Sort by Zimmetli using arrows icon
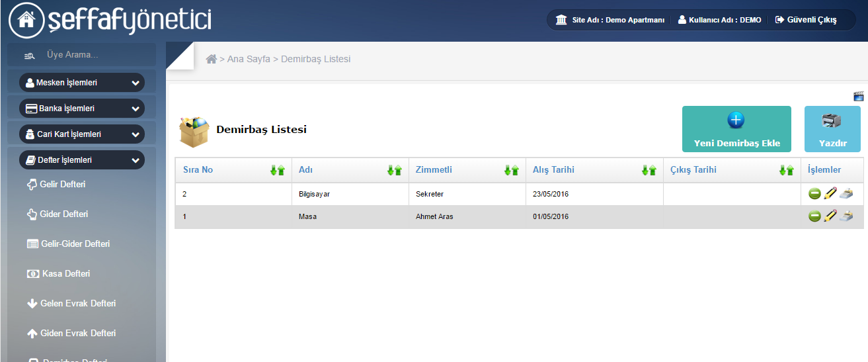This screenshot has height=362, width=868. 512,170
